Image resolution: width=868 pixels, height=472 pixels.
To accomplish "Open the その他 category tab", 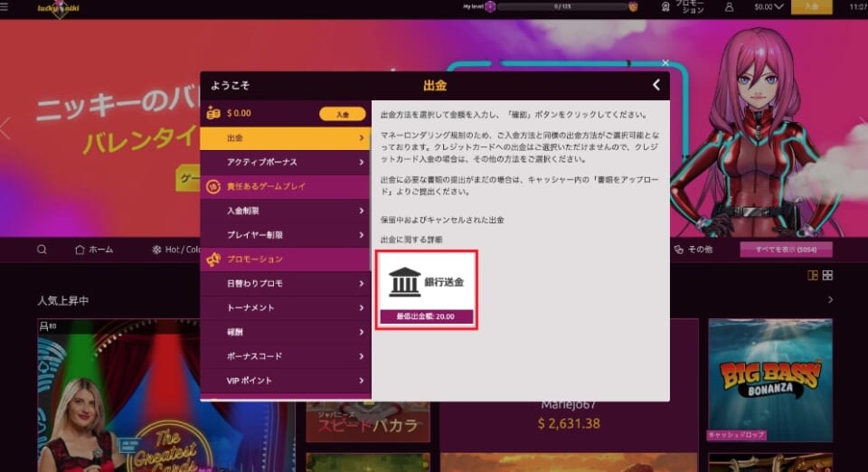I will tap(693, 250).
